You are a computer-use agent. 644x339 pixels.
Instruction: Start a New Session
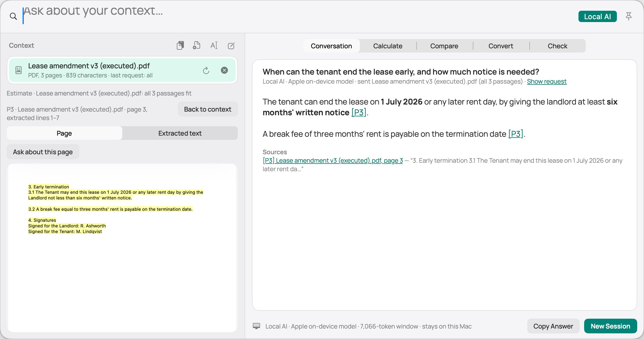click(610, 326)
